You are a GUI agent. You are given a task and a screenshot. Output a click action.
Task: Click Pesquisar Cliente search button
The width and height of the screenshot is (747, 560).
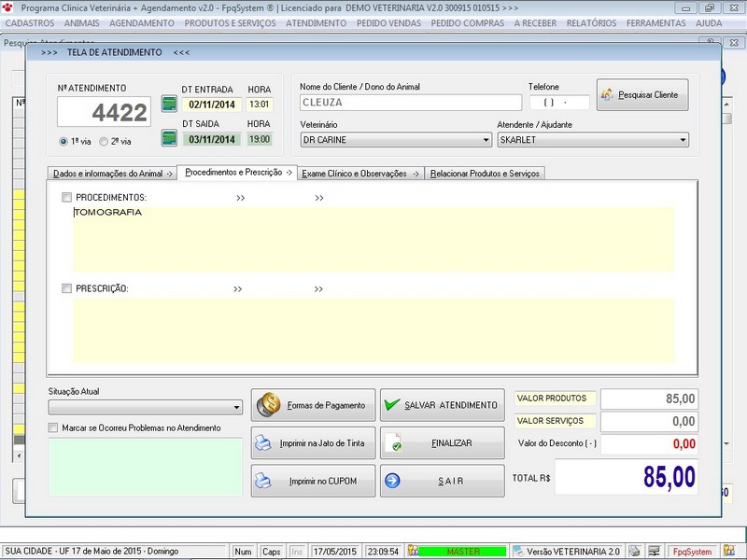point(642,95)
